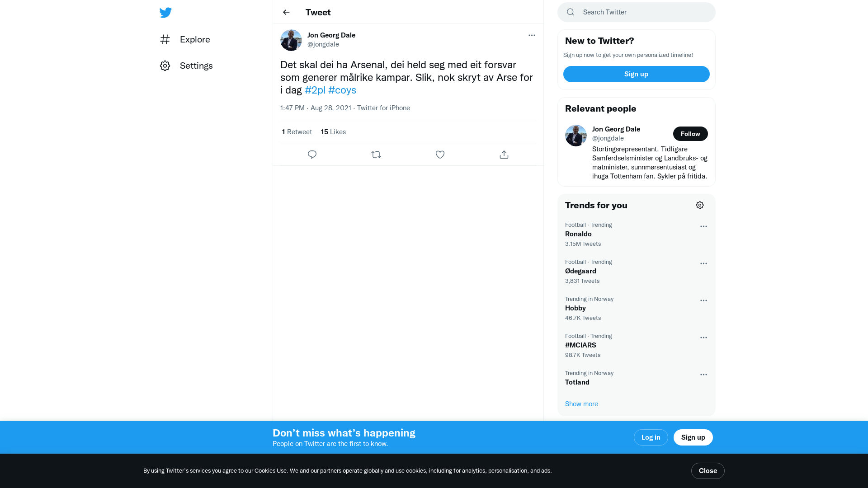Open more options for Totland trend
The height and width of the screenshot is (488, 868).
click(703, 375)
